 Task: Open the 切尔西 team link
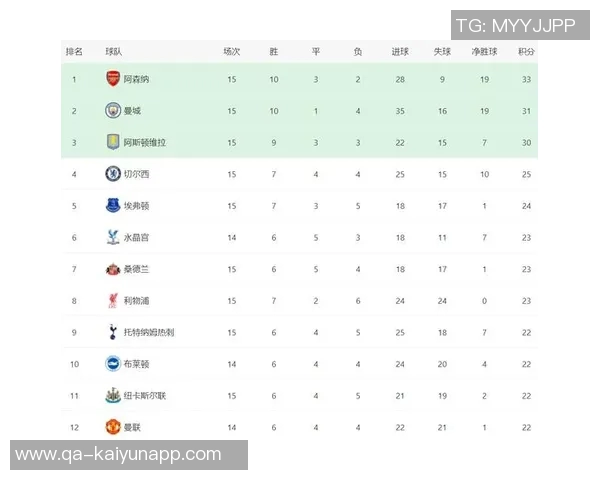tap(137, 174)
